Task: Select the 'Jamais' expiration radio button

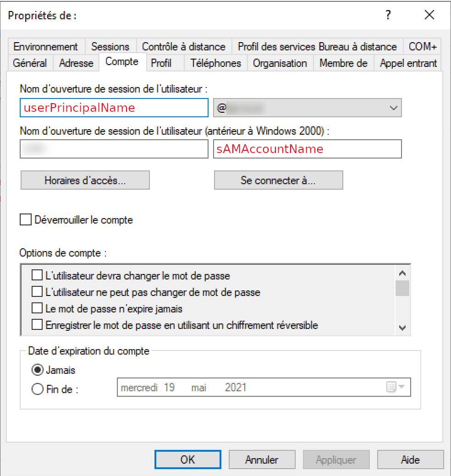Action: click(x=38, y=370)
